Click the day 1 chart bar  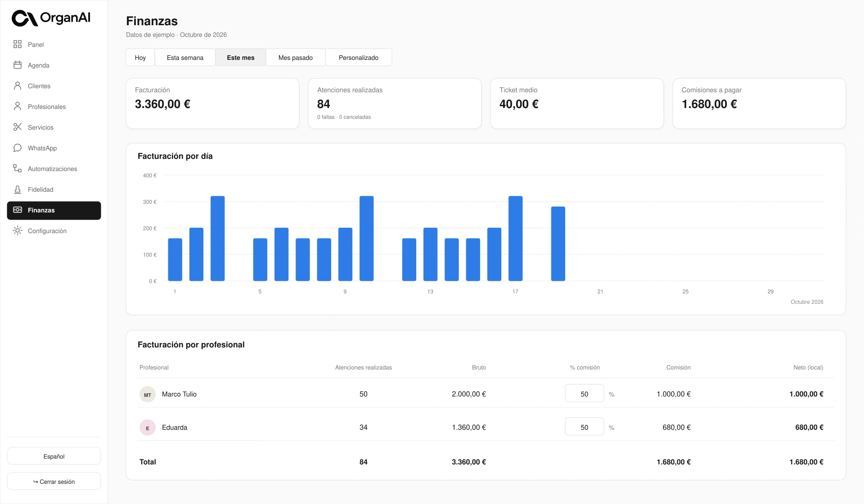(175, 260)
